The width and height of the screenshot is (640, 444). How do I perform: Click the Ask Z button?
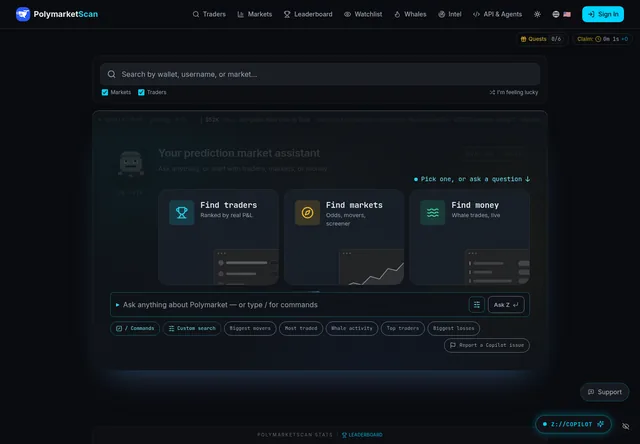pyautogui.click(x=506, y=305)
